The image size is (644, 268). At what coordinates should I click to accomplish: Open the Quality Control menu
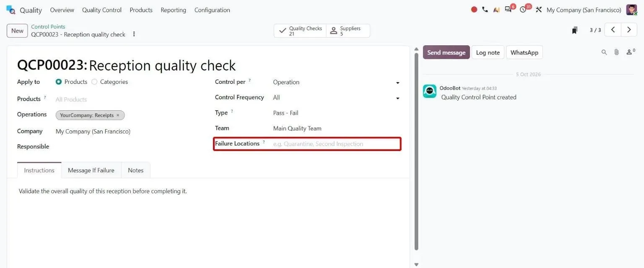point(102,10)
